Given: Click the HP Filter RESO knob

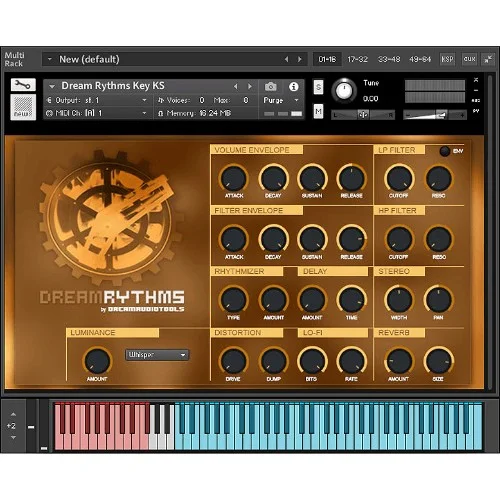Looking at the screenshot, I should [438, 239].
